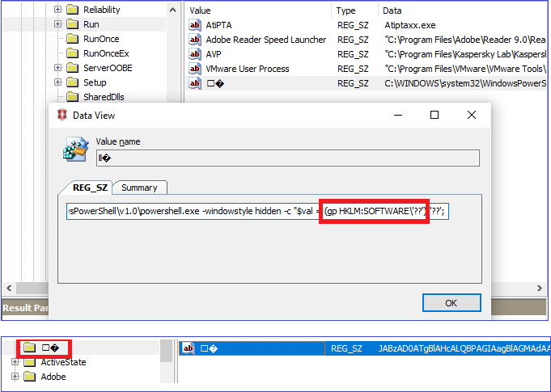Expand the ActiveState key in lower pane
Viewport: 551px width, 392px height.
(x=15, y=362)
